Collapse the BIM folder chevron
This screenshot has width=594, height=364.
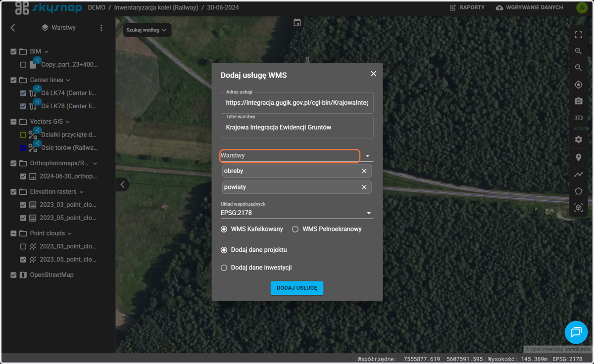47,51
